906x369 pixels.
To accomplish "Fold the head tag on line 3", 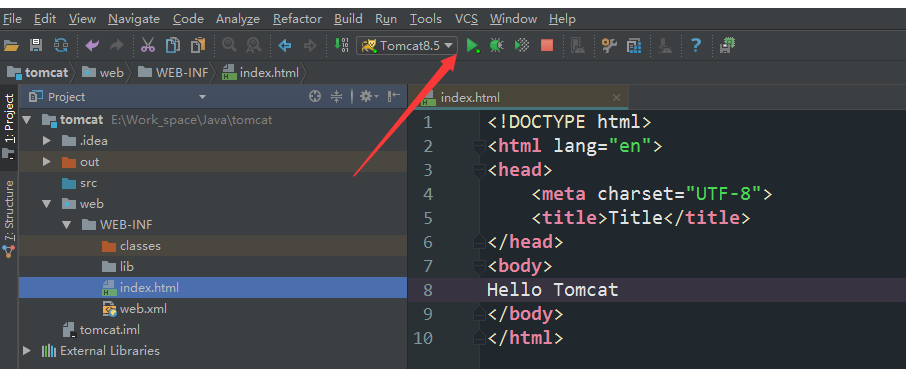I will click(x=479, y=171).
